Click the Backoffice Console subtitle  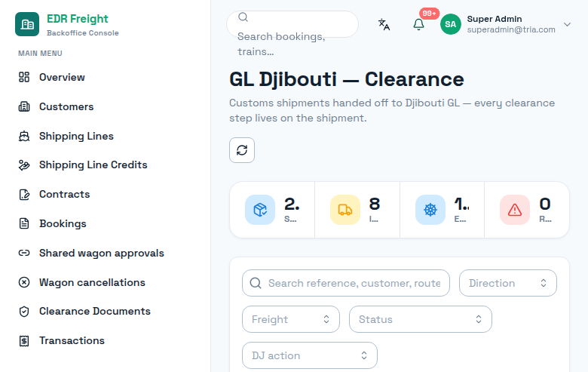(82, 33)
